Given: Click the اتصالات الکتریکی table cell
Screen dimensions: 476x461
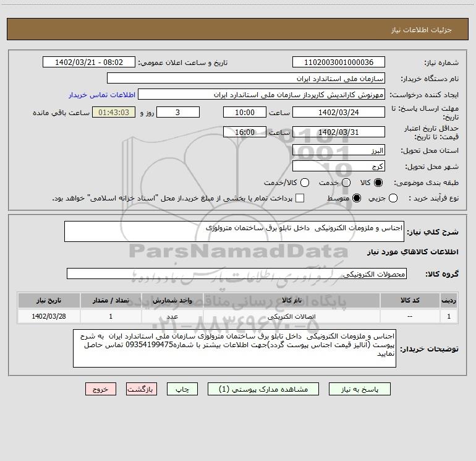Looking at the screenshot, I should click(291, 316).
